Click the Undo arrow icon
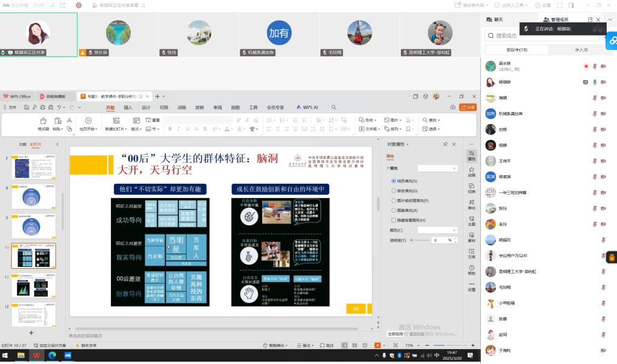Image resolution: width=617 pixels, height=364 pixels. coord(59,107)
